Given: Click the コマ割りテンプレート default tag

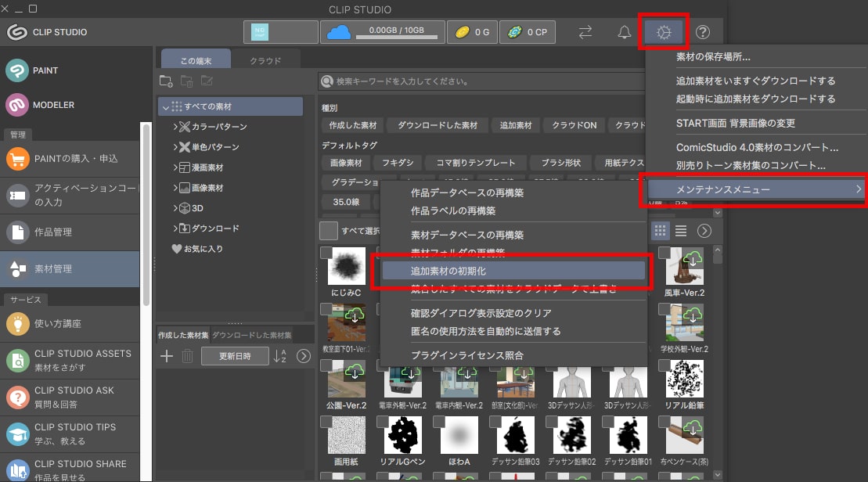Looking at the screenshot, I should [x=476, y=163].
